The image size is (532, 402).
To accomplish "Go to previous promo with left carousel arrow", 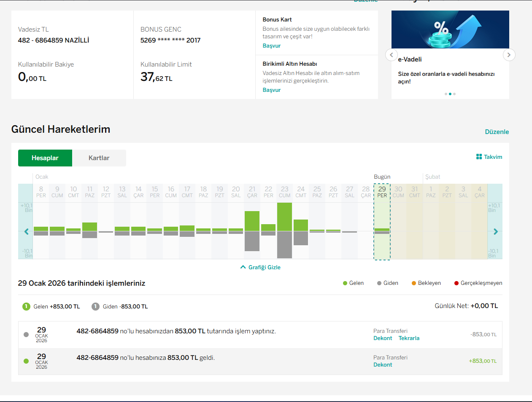I will pyautogui.click(x=392, y=55).
